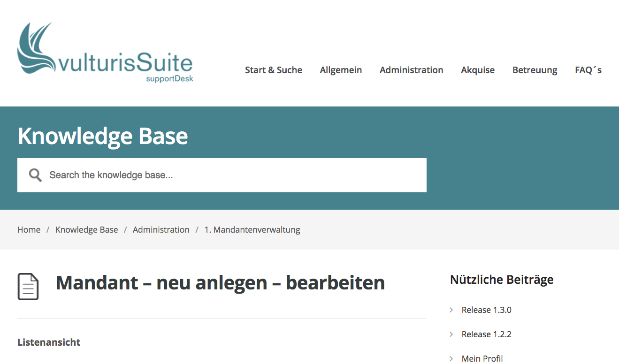This screenshot has height=364, width=619.
Task: Click the magnifying glass search icon
Action: pyautogui.click(x=35, y=175)
